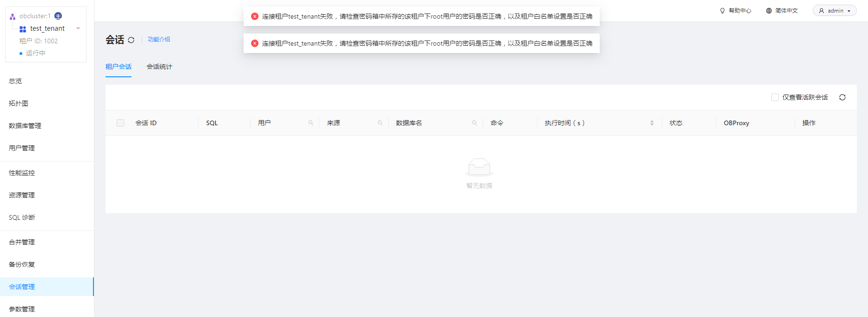This screenshot has height=317, width=868.
Task: Open the search filter on 来源 column
Action: coord(380,123)
